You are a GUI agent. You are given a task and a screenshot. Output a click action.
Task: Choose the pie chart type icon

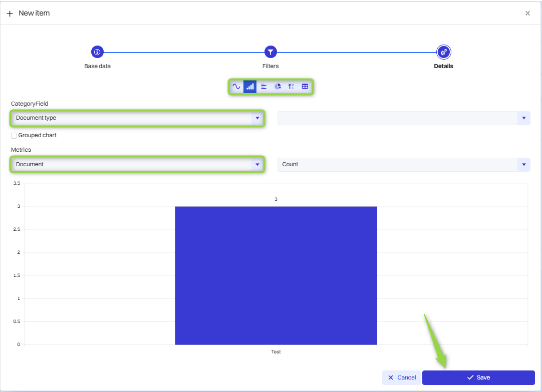pyautogui.click(x=278, y=87)
